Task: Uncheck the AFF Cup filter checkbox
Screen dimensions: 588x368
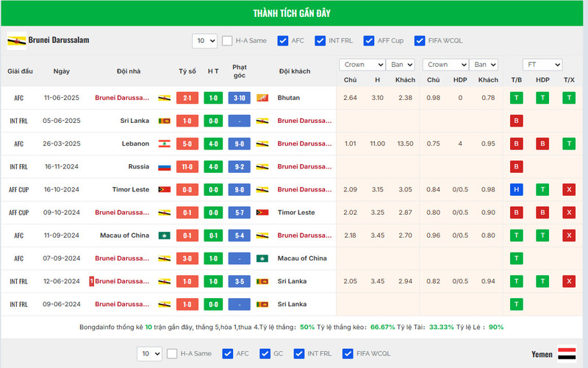Action: 369,41
